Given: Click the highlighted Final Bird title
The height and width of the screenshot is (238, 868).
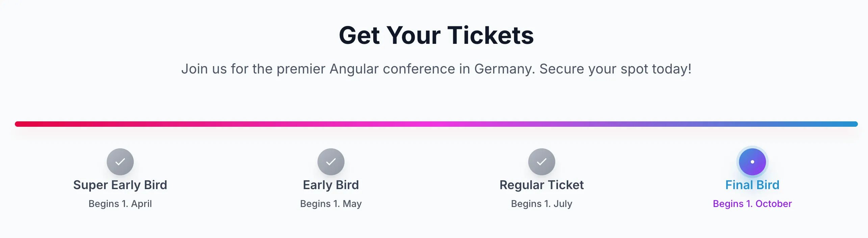Looking at the screenshot, I should (752, 185).
